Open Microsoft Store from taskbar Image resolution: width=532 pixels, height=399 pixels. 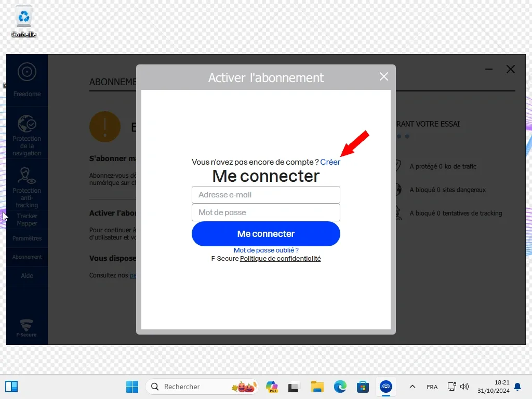click(363, 387)
